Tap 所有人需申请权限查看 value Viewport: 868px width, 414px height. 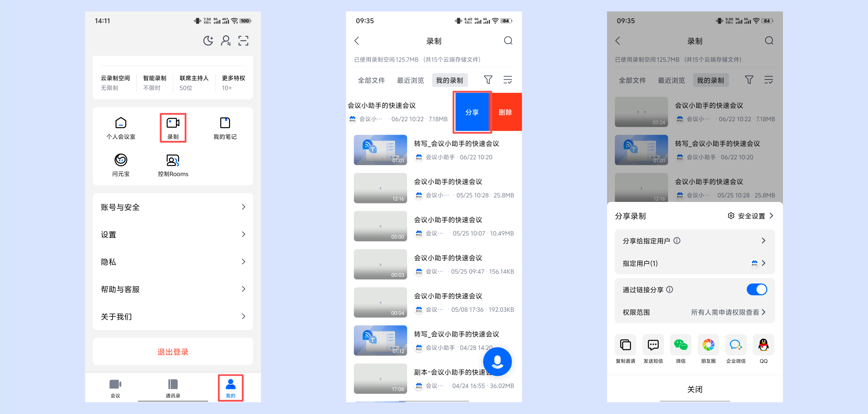click(725, 312)
